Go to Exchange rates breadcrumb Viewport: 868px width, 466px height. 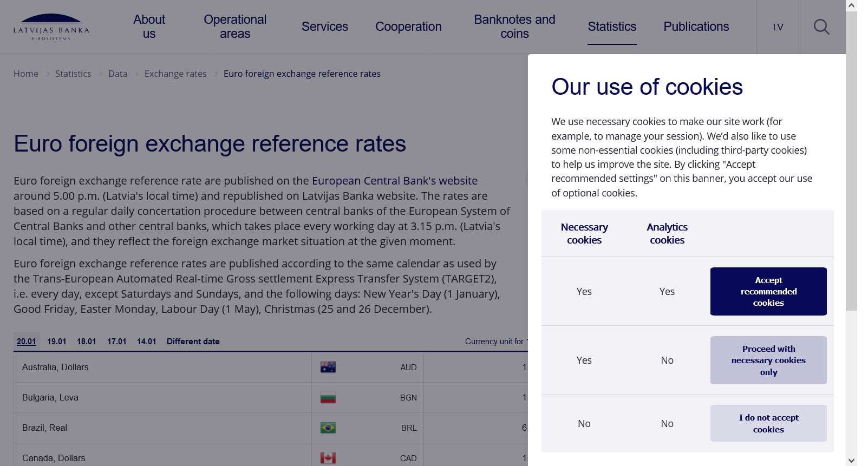point(175,74)
